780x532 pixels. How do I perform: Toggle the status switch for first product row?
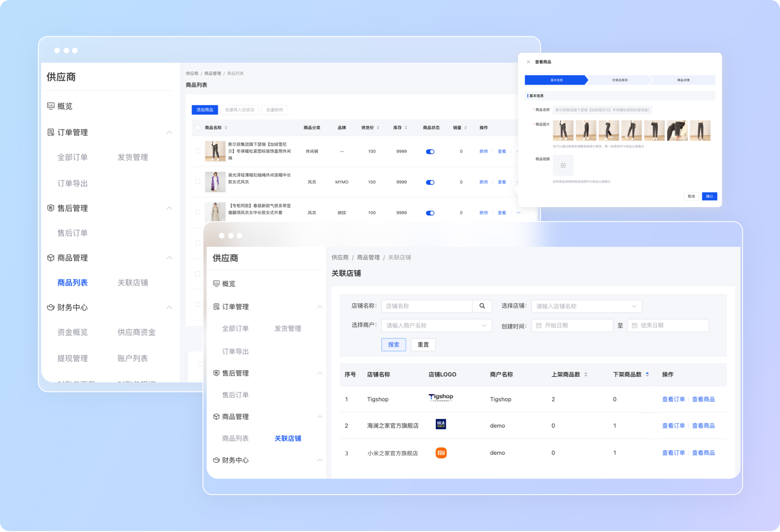pos(430,151)
